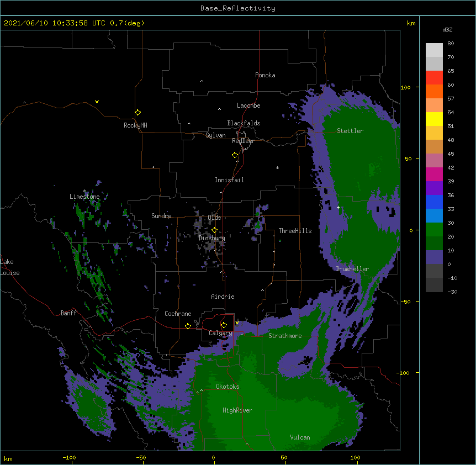This screenshot has width=476, height=465.
Task: Click the Calgary city label
Action: (221, 333)
